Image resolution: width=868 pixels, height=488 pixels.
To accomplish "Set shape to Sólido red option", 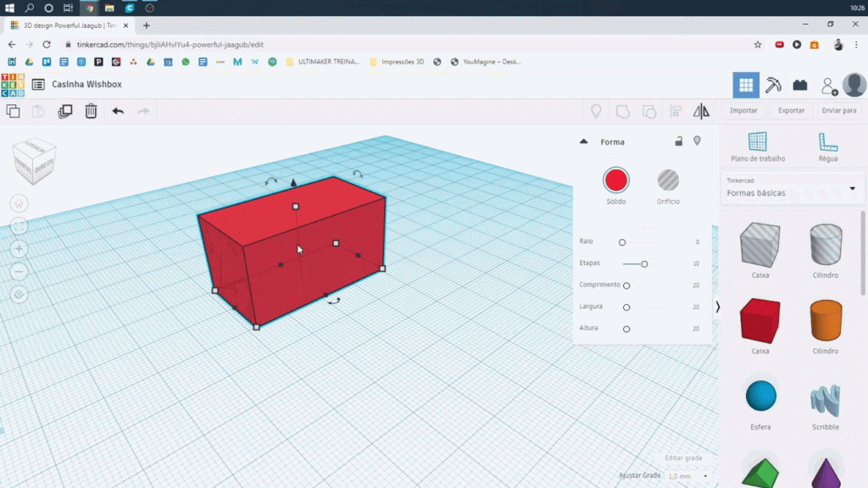I will (616, 180).
